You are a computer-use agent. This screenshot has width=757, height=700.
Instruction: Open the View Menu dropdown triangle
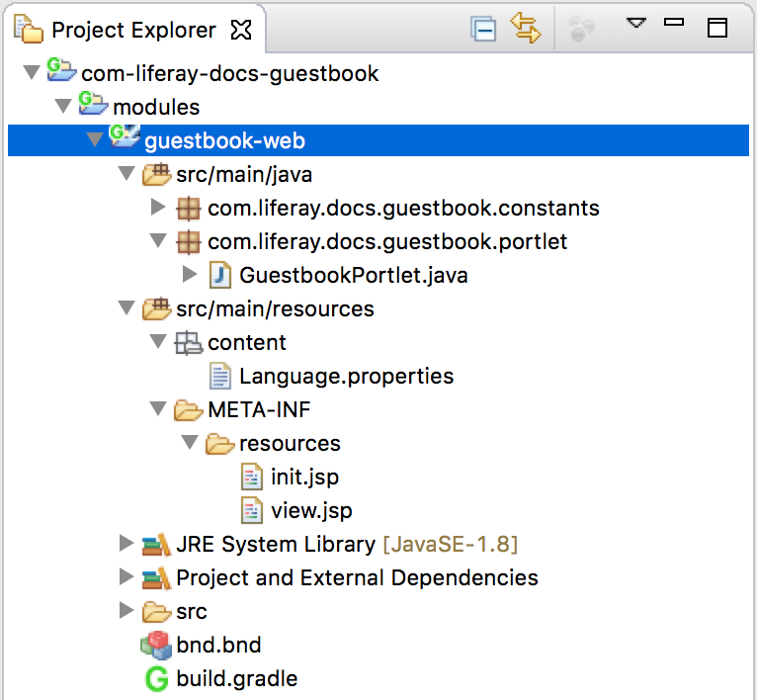click(635, 23)
